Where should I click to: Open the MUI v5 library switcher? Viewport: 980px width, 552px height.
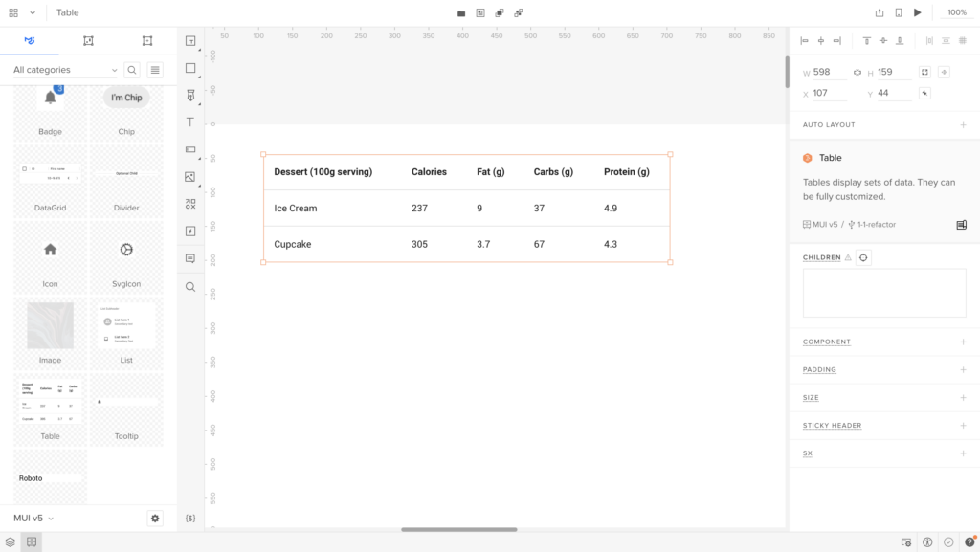(33, 518)
